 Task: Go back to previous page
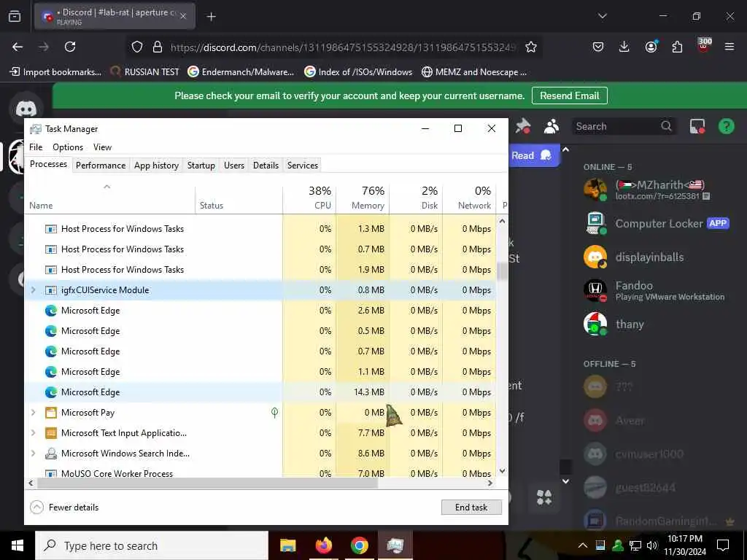pyautogui.click(x=18, y=47)
